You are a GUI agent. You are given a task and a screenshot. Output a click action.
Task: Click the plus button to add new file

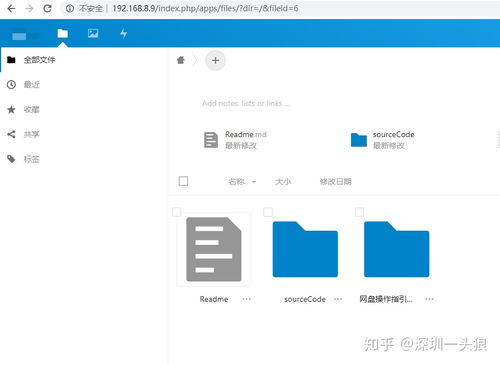pyautogui.click(x=215, y=61)
